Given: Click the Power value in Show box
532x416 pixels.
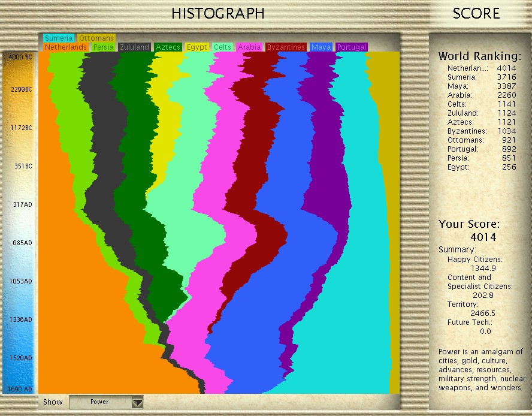Looking at the screenshot, I should (99, 402).
